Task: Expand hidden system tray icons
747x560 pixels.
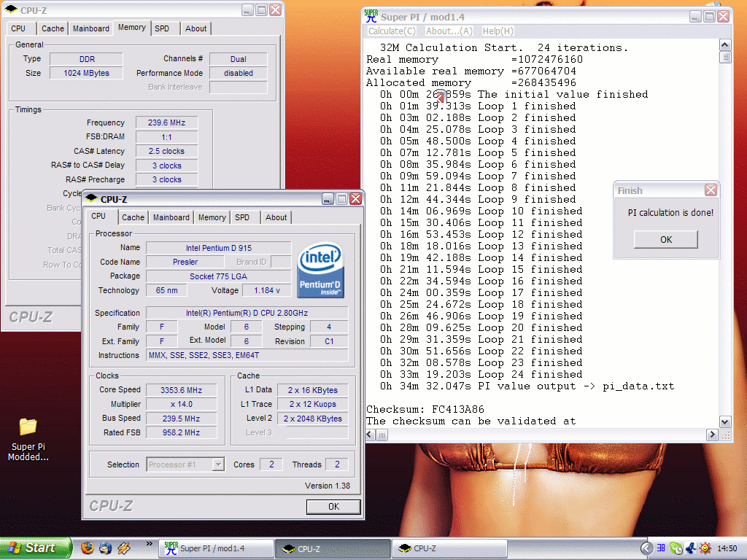Action: 646,548
